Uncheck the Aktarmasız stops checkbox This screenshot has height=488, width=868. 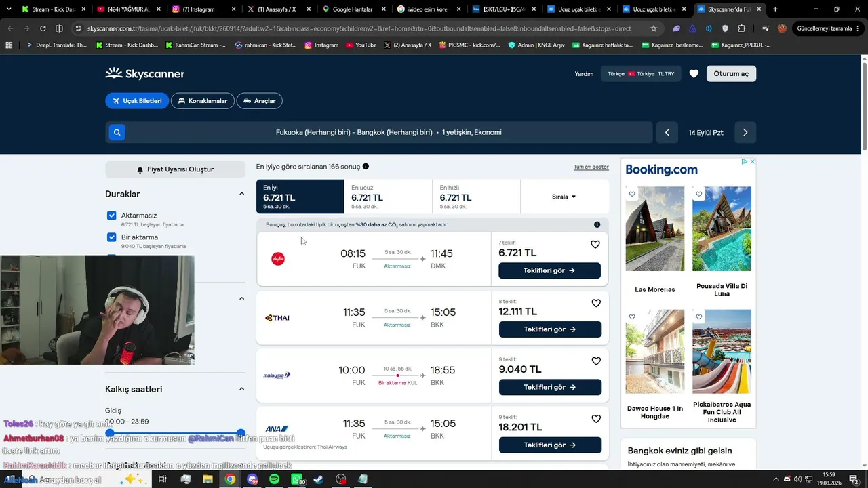tap(112, 216)
